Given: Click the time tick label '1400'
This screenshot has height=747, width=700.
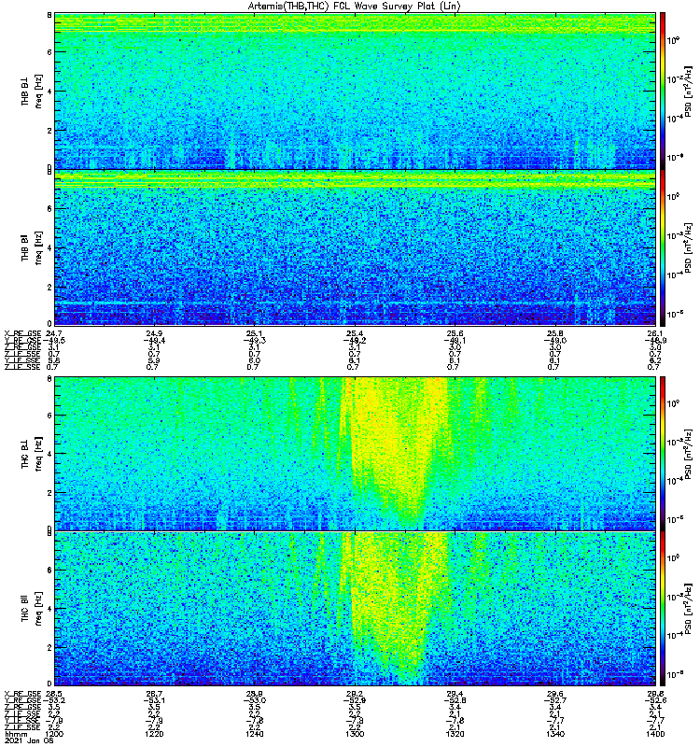Looking at the screenshot, I should (655, 734).
